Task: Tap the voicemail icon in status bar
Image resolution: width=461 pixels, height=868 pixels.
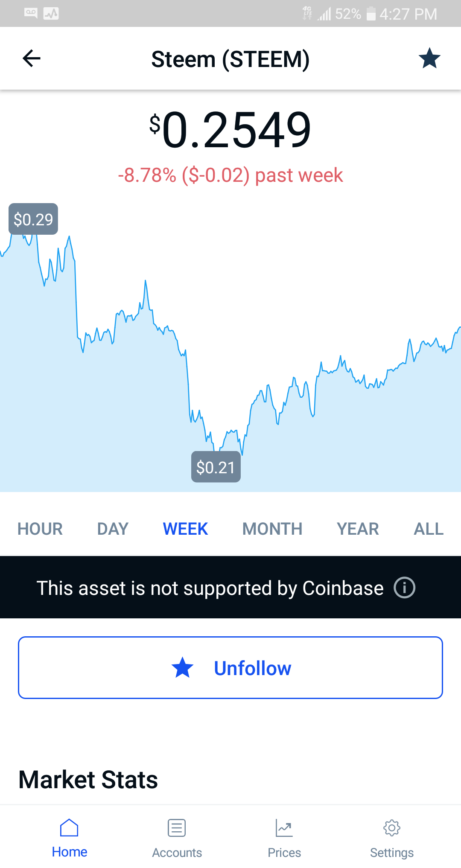Action: coord(31,13)
